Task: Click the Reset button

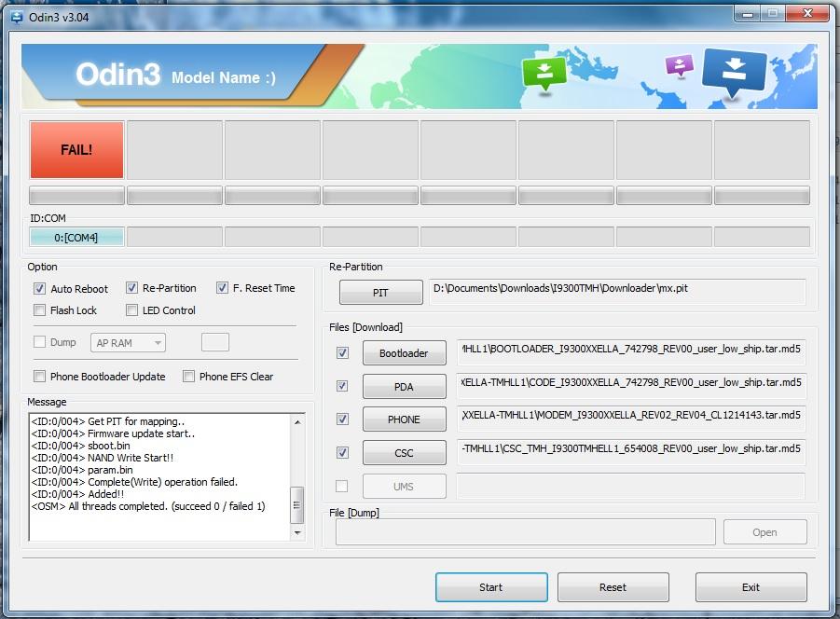Action: 613,587
